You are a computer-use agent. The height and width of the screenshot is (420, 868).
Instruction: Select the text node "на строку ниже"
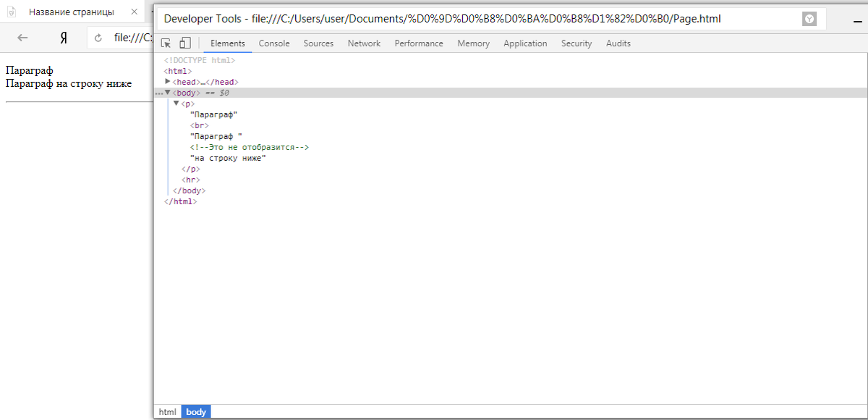(x=229, y=159)
